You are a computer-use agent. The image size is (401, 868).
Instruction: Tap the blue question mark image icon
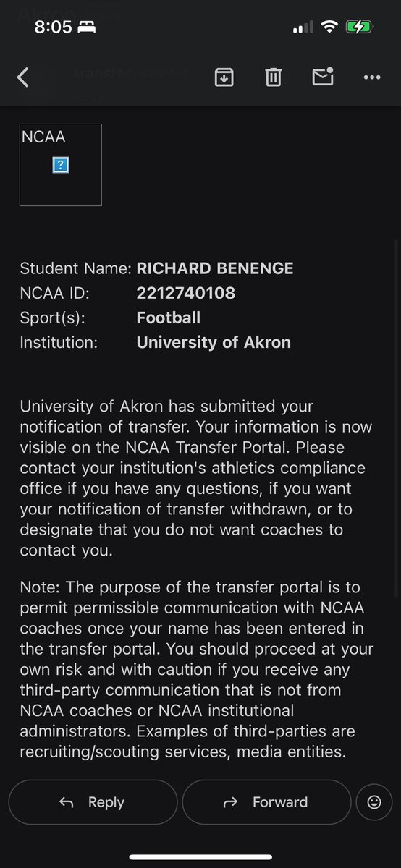point(61,166)
